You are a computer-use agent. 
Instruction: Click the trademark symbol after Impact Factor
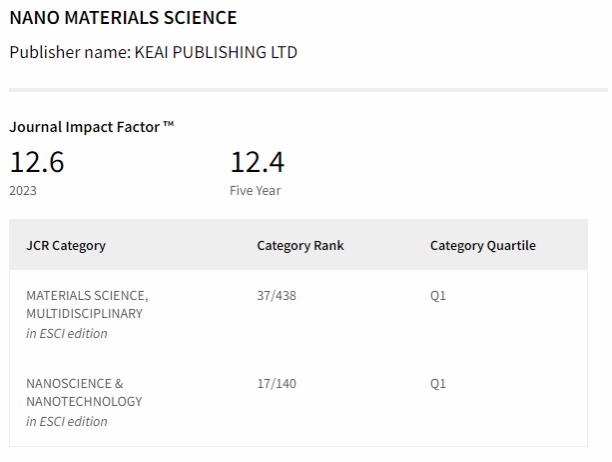pyautogui.click(x=169, y=126)
